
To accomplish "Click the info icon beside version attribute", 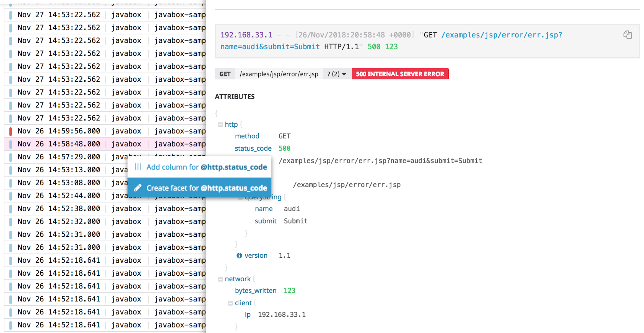I will [239, 255].
